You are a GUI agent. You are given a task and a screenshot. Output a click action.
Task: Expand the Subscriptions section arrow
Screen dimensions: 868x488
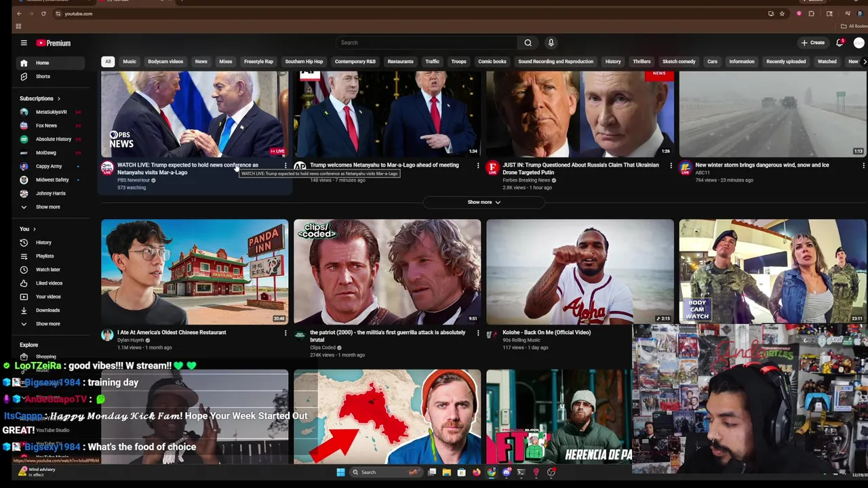(58, 98)
